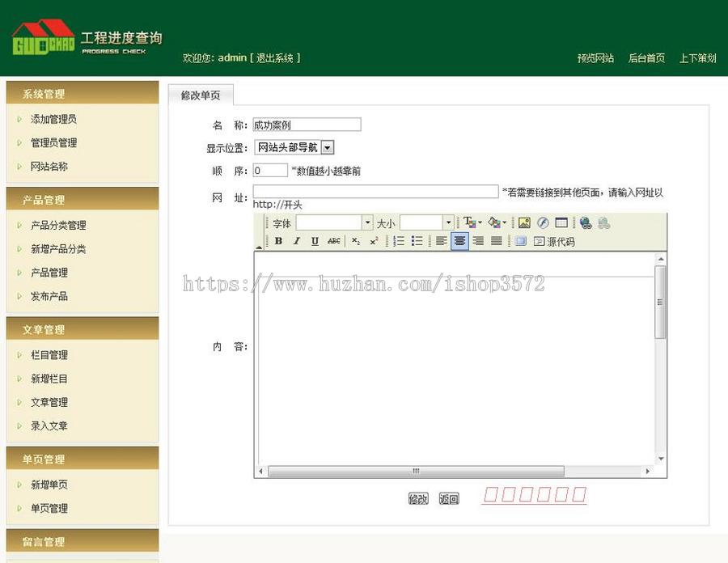Select the 修改单页 tab
This screenshot has height=563, width=728.
201,95
